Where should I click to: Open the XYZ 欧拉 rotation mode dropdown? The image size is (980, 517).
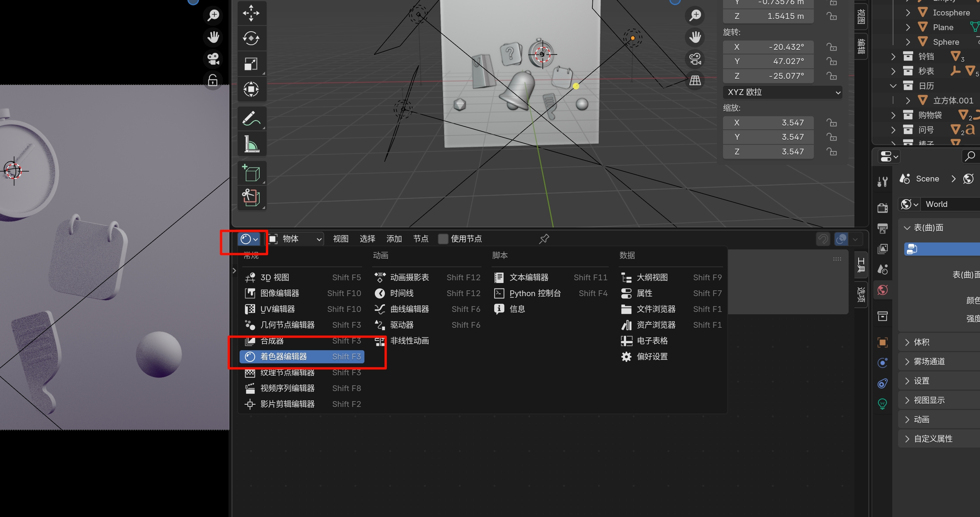782,92
